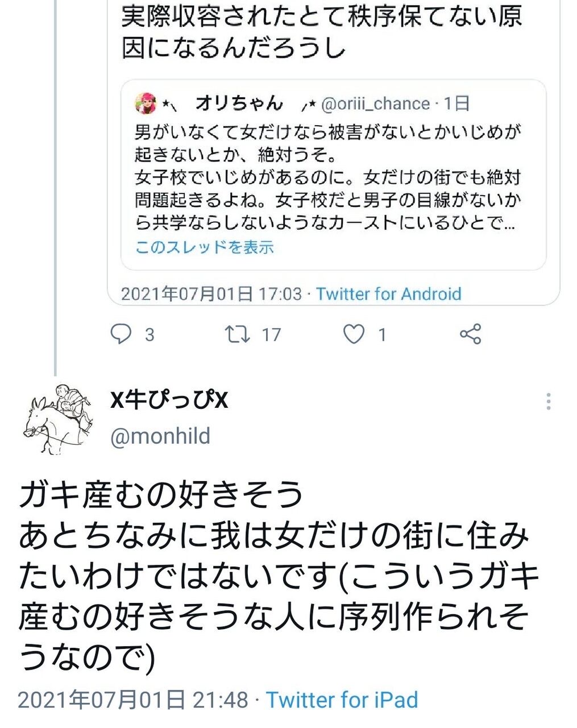Image resolution: width=577 pixels, height=728 pixels.
Task: Click the X牛ぴっぴX display name
Action: [x=169, y=400]
